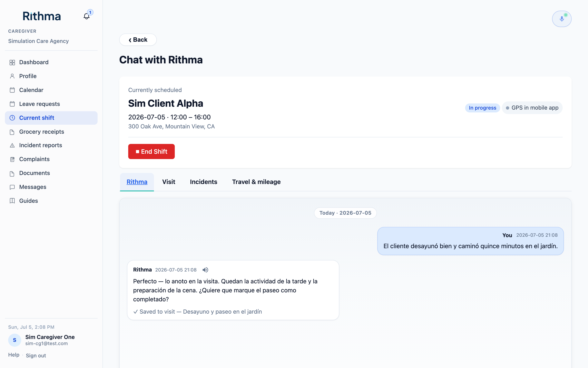Click the Messages speech bubble icon

tap(12, 187)
